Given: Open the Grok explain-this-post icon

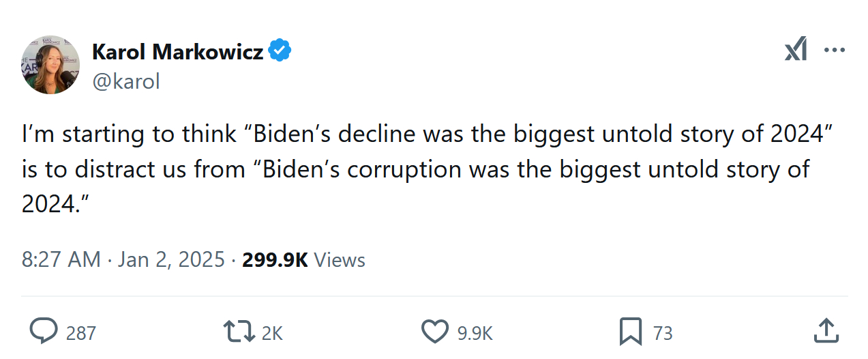Looking at the screenshot, I should tap(796, 50).
